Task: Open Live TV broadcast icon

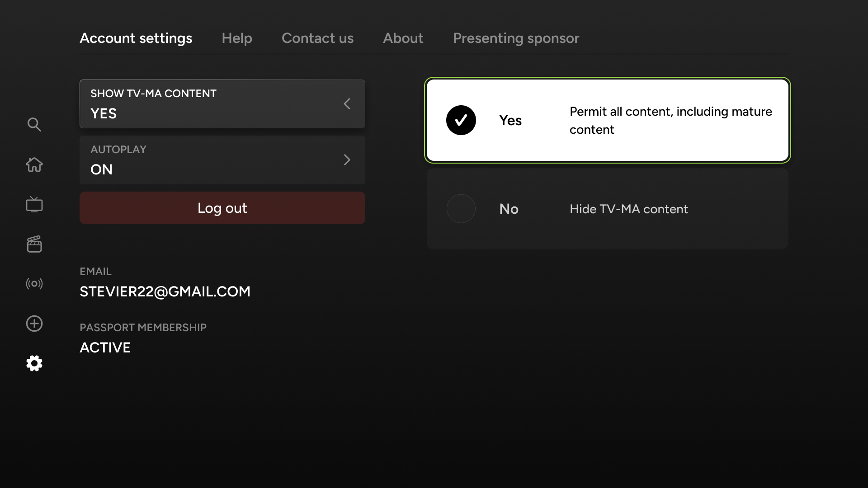Action: [34, 284]
